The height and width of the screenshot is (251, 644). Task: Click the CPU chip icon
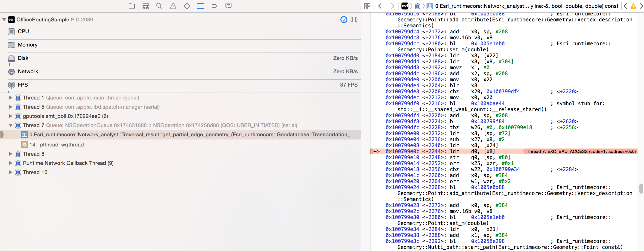pyautogui.click(x=11, y=32)
